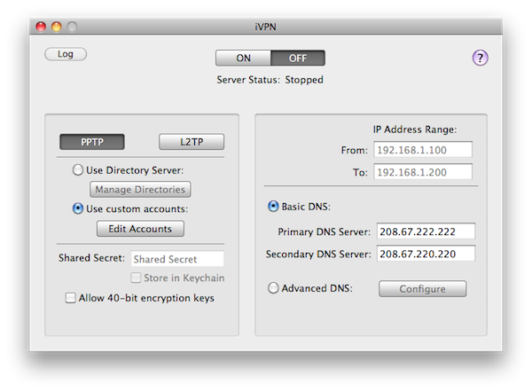Viewport: 532px width, 392px height.
Task: Switch the server to OFF
Action: [x=297, y=59]
